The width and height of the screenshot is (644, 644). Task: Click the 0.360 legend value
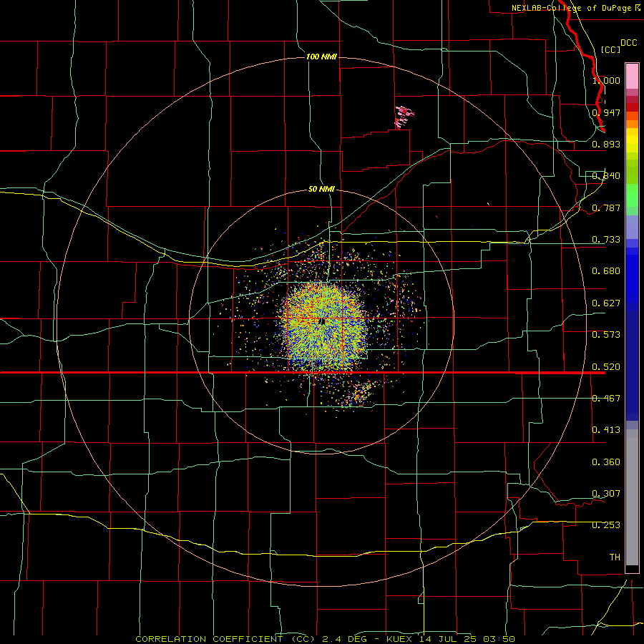606,462
